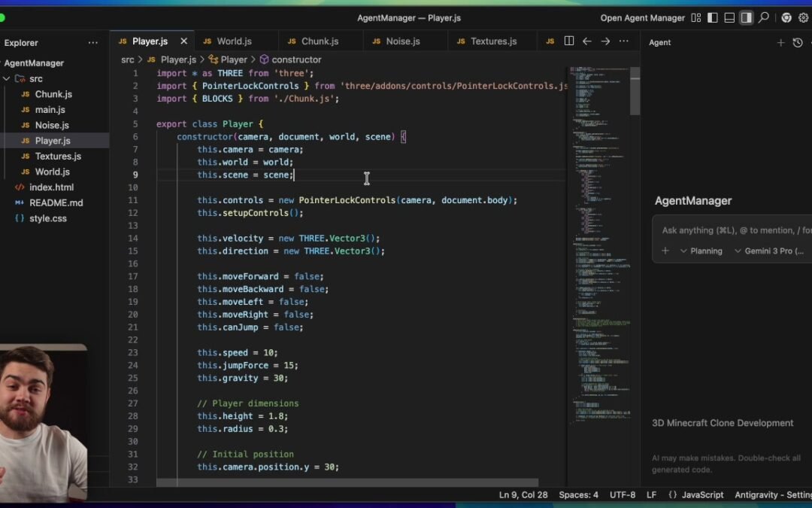
Task: Click the customize layout icon near Open Agent Manager
Action: point(695,17)
